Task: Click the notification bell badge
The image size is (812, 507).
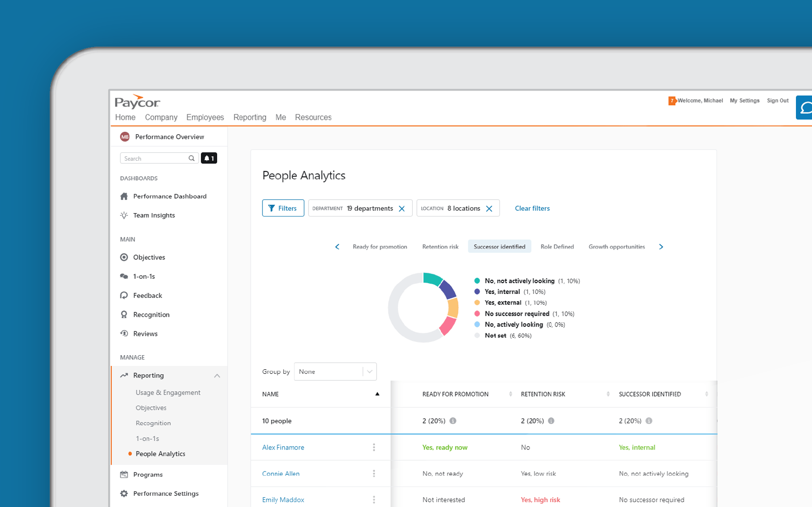Action: 209,158
